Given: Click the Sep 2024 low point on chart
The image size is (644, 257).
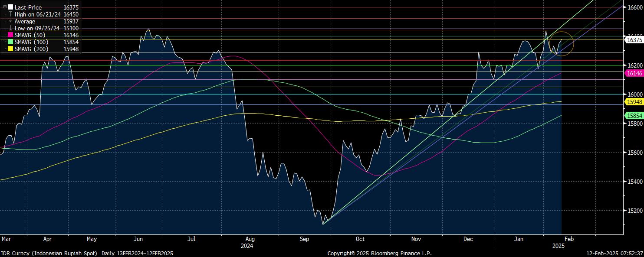Looking at the screenshot, I should pos(323,224).
